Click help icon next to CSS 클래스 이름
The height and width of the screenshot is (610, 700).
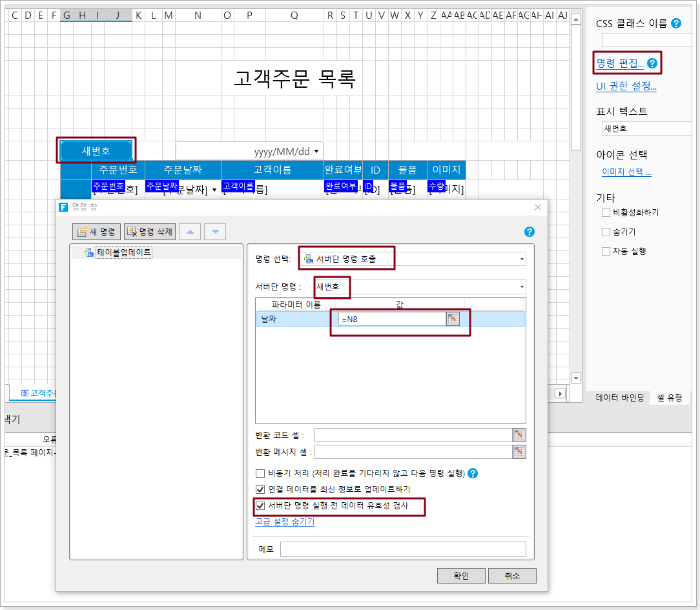coord(676,23)
